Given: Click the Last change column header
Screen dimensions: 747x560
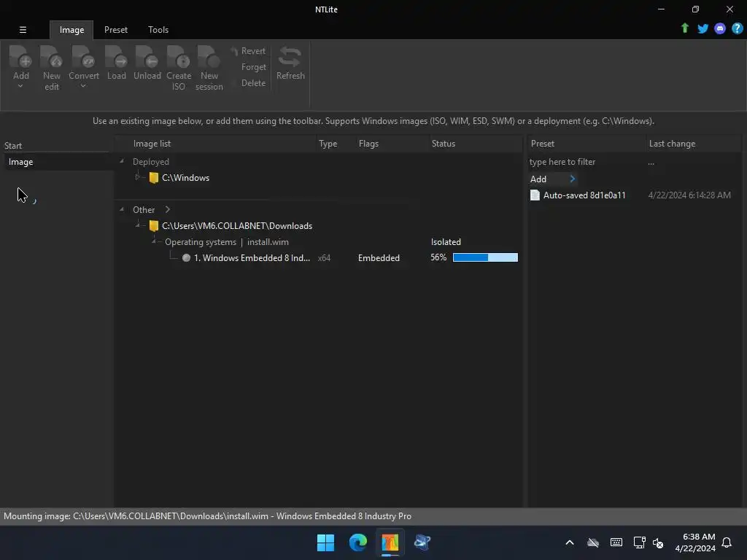Looking at the screenshot, I should (672, 144).
